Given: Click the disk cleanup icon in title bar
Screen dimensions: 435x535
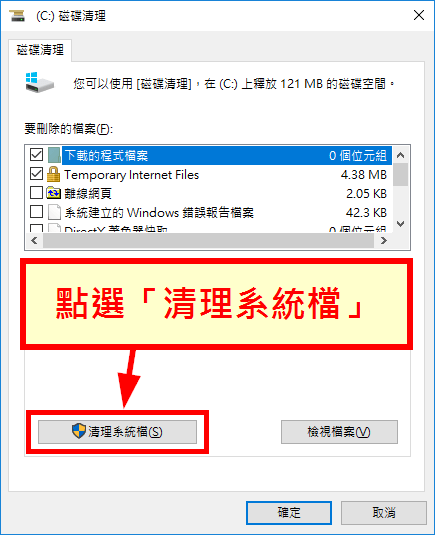Looking at the screenshot, I should [x=16, y=15].
